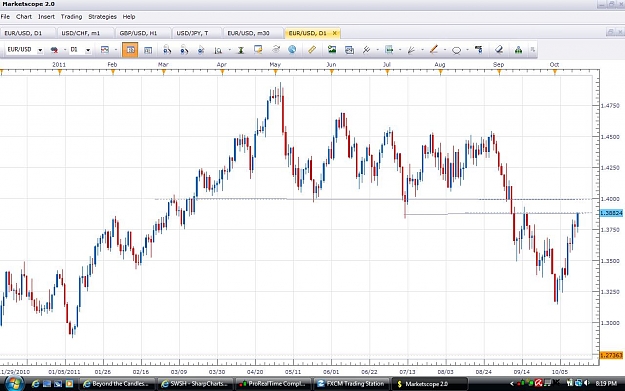The image size is (625, 391).
Task: Open the fan lines dropdown arrow
Action: pyautogui.click(x=422, y=50)
